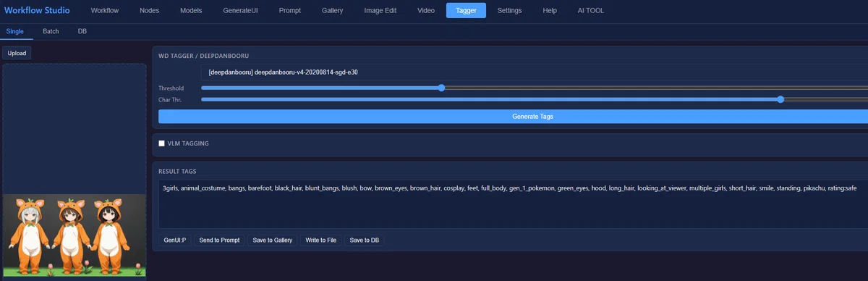Click the WD TAGGER / DEEPDANBOORU heading
This screenshot has width=868, height=281.
[204, 56]
